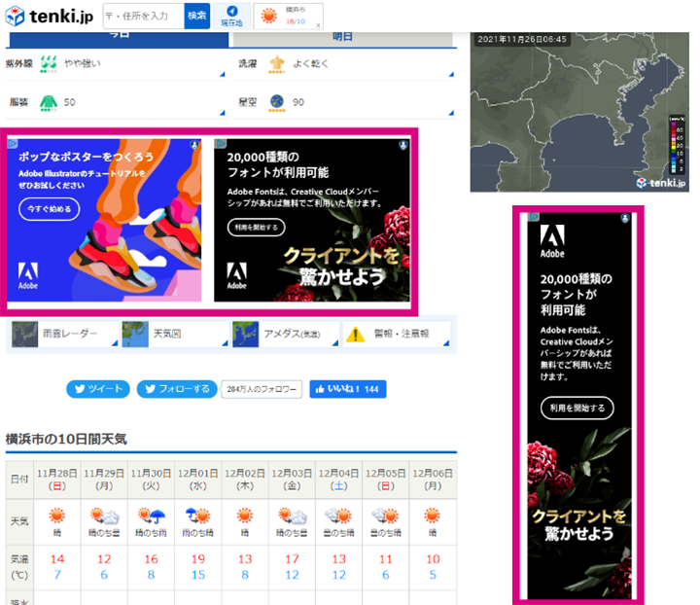Select the 12月05日 曇のち晴 weather icon
The height and width of the screenshot is (605, 700).
[x=386, y=516]
